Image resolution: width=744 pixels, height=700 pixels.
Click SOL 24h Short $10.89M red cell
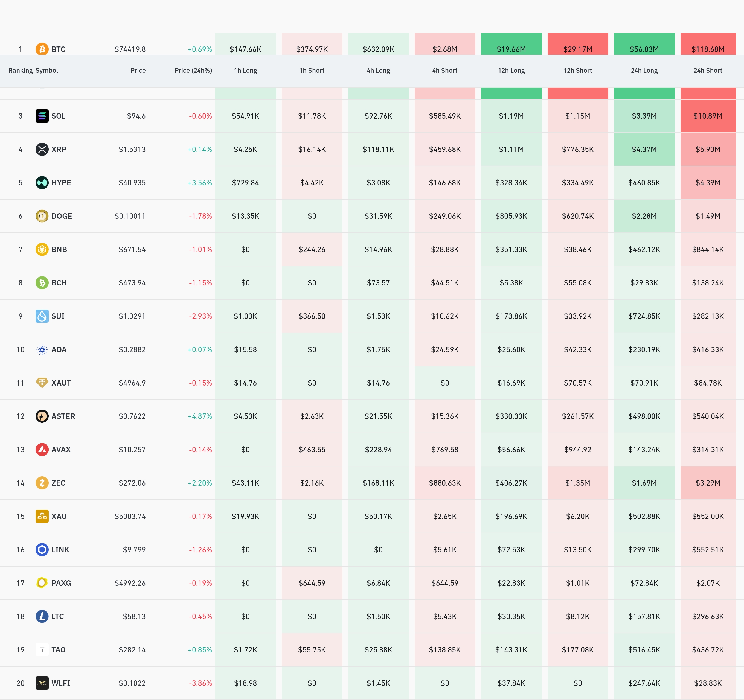tap(708, 116)
